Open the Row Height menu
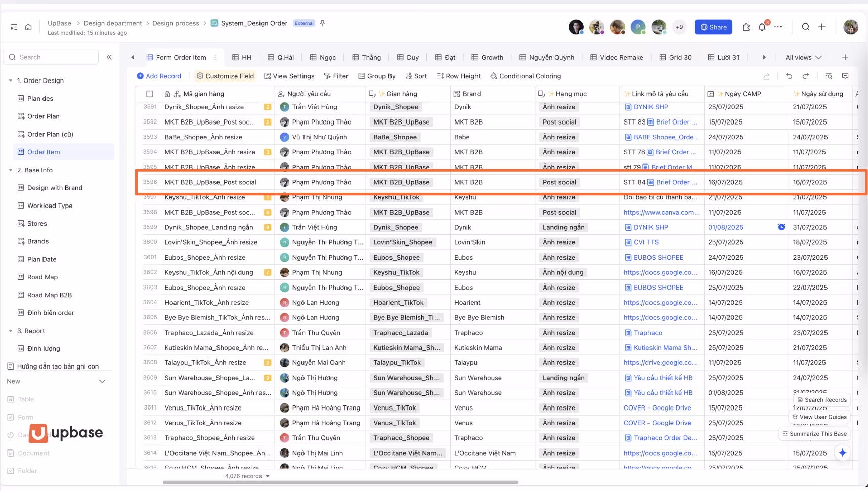Viewport: 868px width, 491px height. point(459,76)
